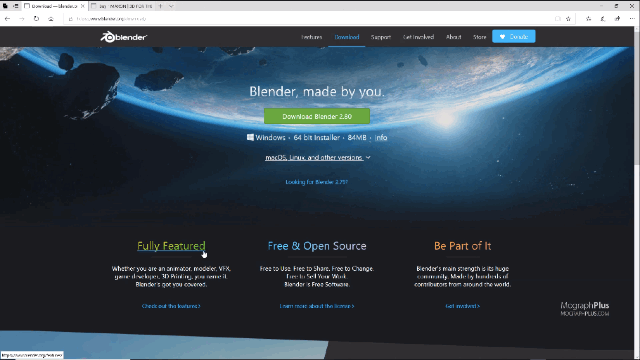Switch to the second browser tab
Screen dimensions: 640x360
122,6
